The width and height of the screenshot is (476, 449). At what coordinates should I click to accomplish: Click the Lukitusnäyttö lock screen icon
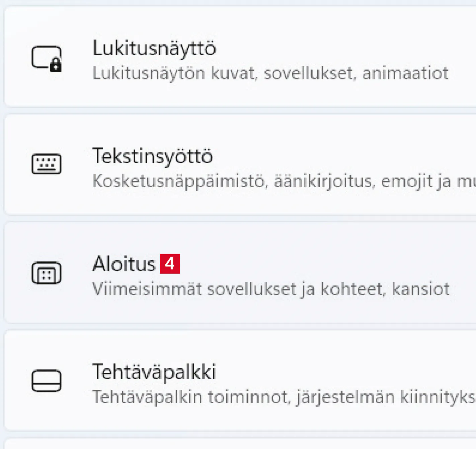coord(46,58)
